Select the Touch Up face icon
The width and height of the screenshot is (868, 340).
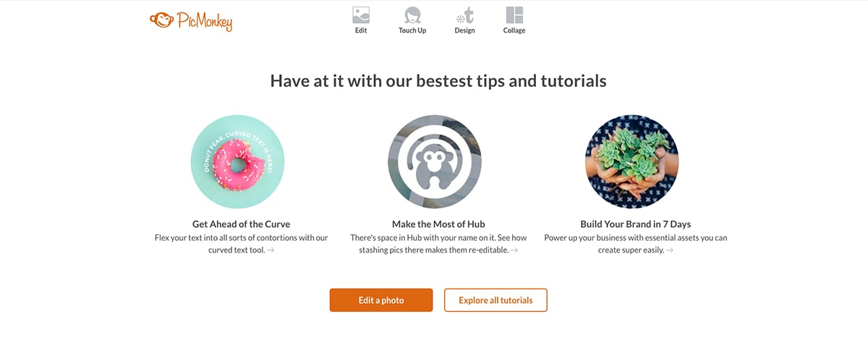point(412,15)
